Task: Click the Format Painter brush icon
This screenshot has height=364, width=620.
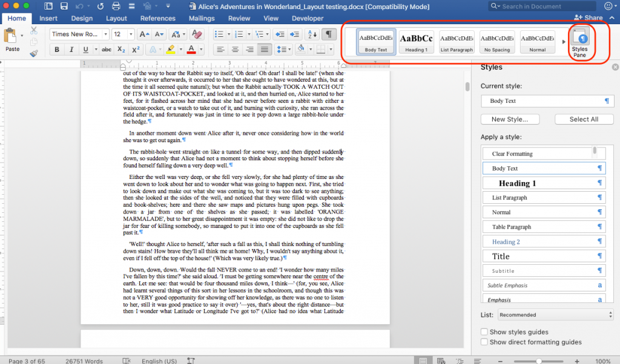Action: point(34,53)
